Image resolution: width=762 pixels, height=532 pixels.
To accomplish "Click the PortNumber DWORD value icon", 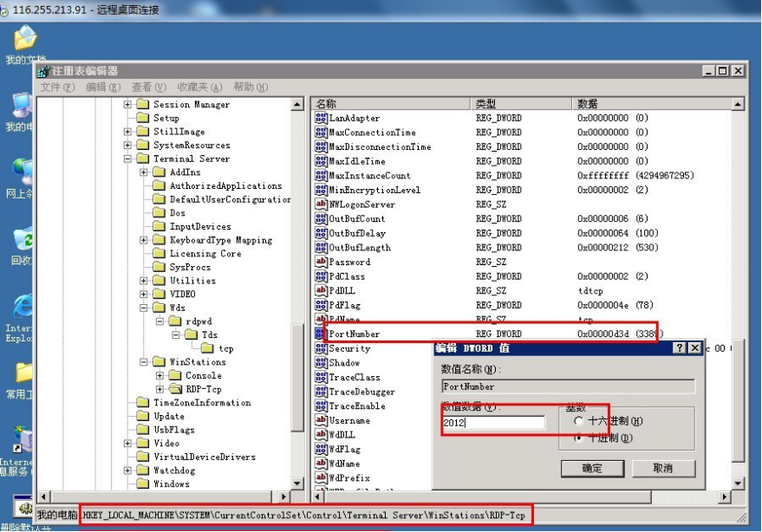I will pos(320,334).
